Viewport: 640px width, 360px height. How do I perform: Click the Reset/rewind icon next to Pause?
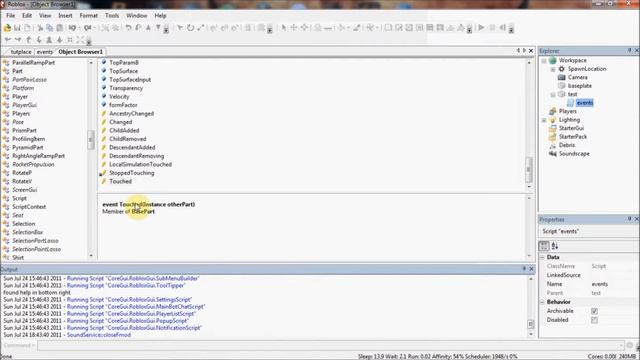[x=502, y=28]
